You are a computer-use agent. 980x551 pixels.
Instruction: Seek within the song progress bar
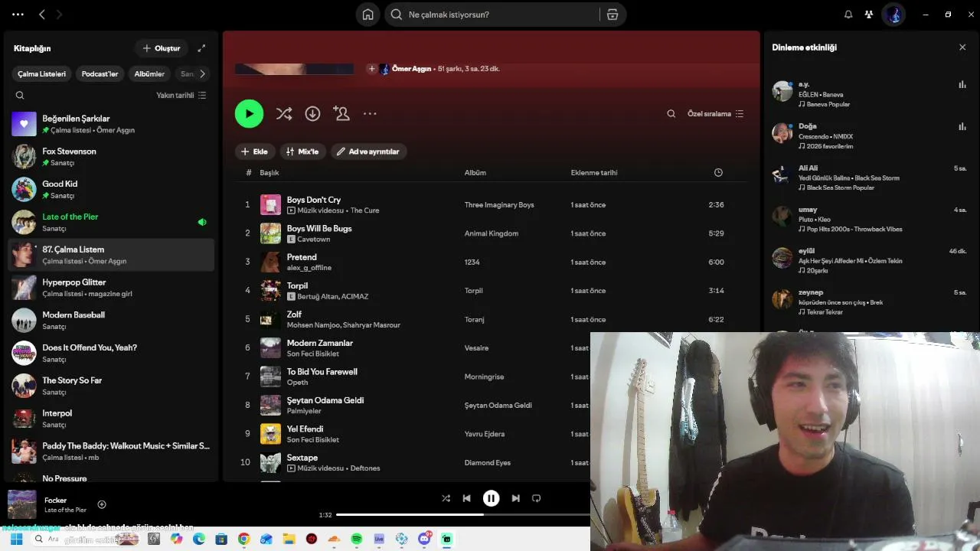[462, 514]
